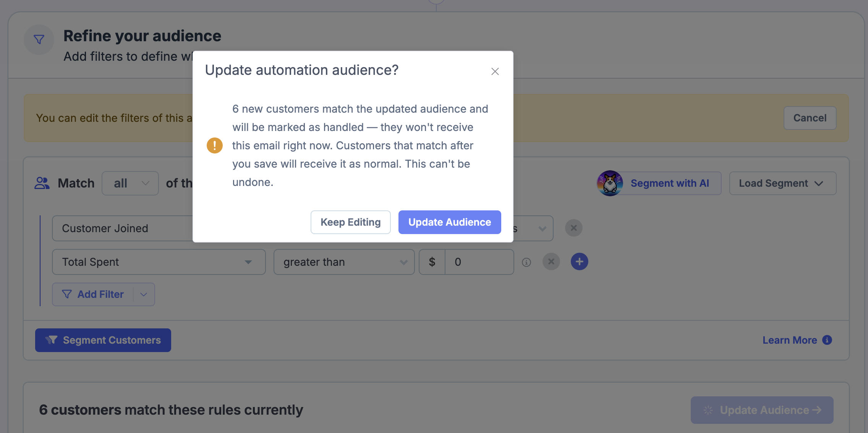The height and width of the screenshot is (433, 868).
Task: Click the Keep Editing button
Action: point(350,222)
